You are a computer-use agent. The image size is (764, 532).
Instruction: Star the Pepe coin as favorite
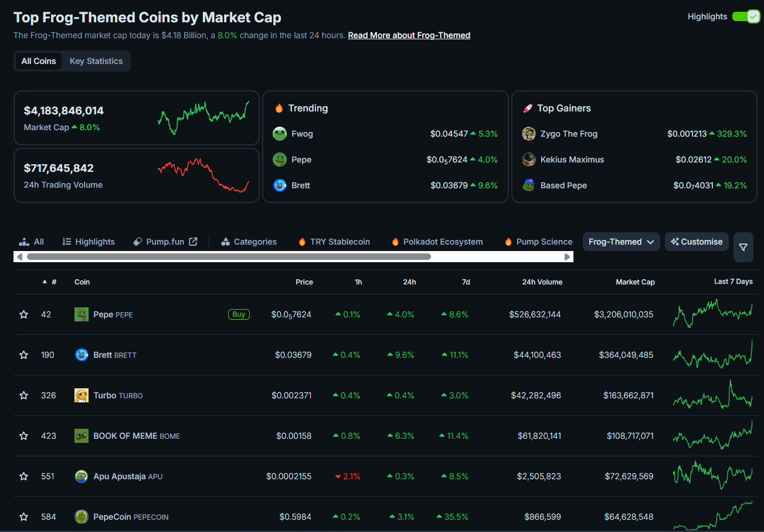click(23, 314)
